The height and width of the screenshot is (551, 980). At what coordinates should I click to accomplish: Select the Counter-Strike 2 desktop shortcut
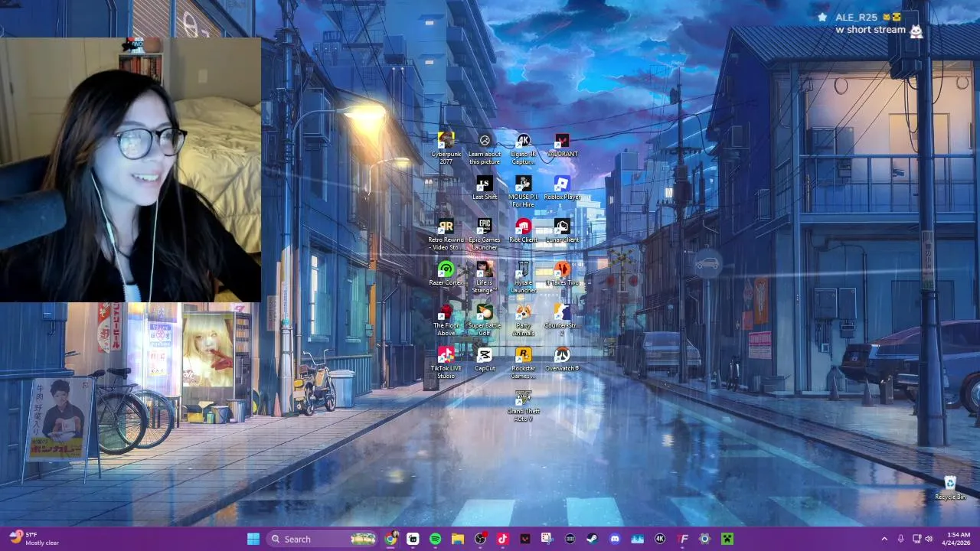tap(562, 319)
